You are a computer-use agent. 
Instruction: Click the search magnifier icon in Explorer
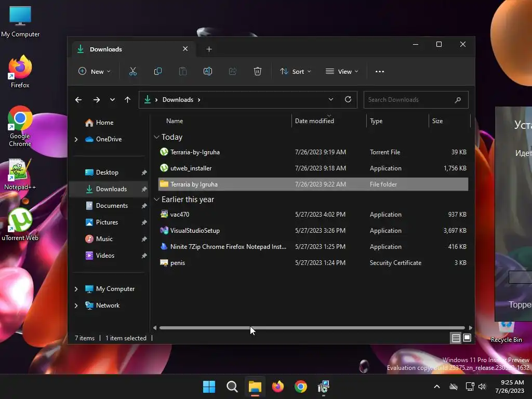click(x=458, y=100)
